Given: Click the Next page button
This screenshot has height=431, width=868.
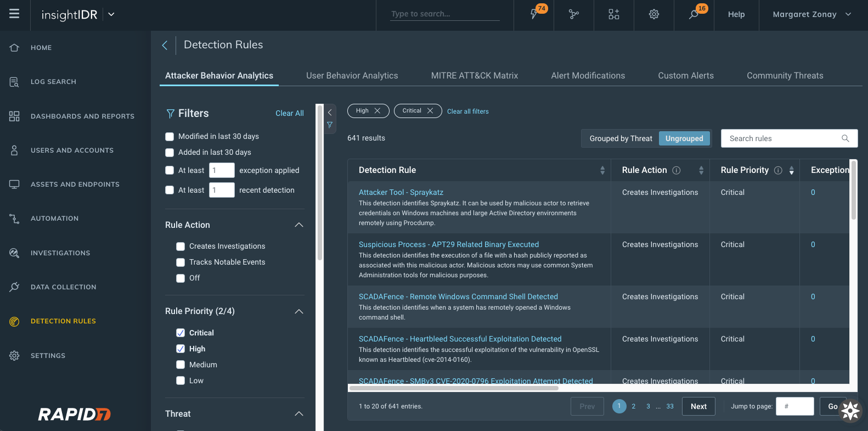Looking at the screenshot, I should pos(698,406).
